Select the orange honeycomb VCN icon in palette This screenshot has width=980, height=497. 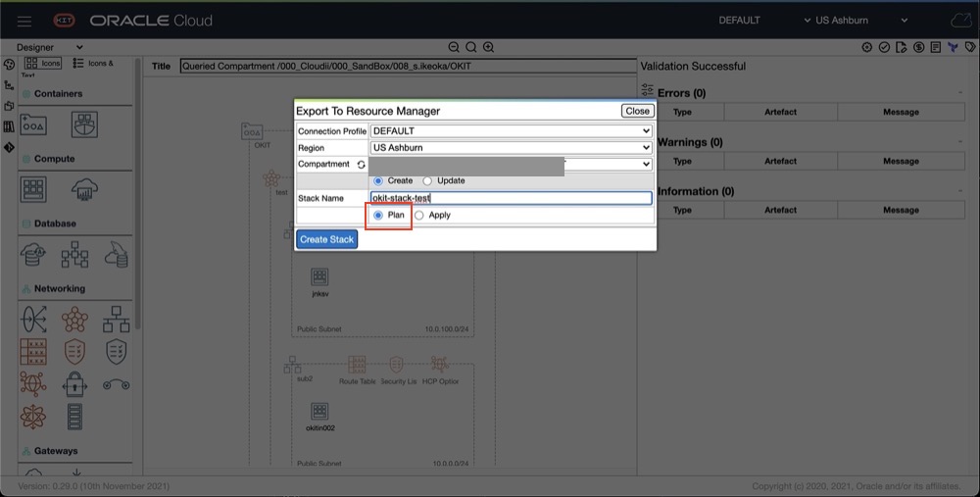[75, 320]
